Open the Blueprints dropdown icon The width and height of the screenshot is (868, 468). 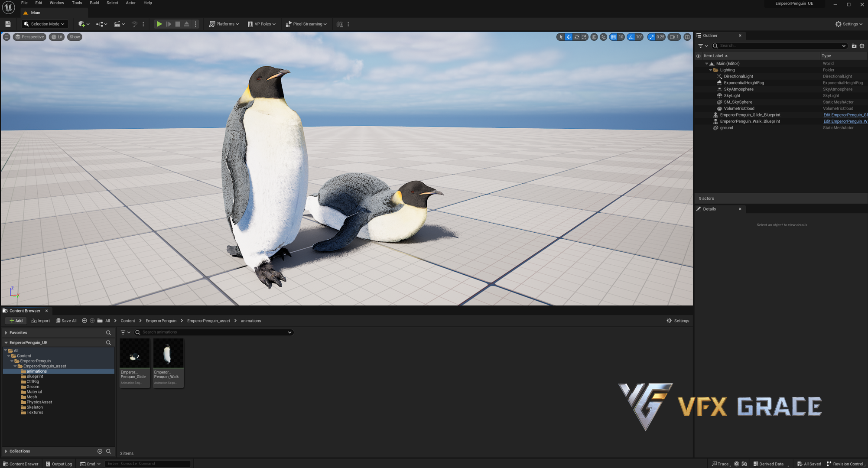coord(101,24)
